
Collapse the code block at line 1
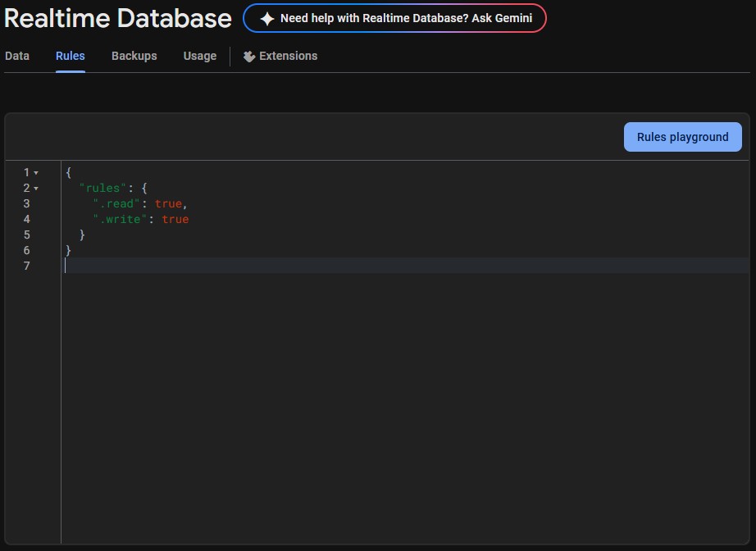click(36, 172)
